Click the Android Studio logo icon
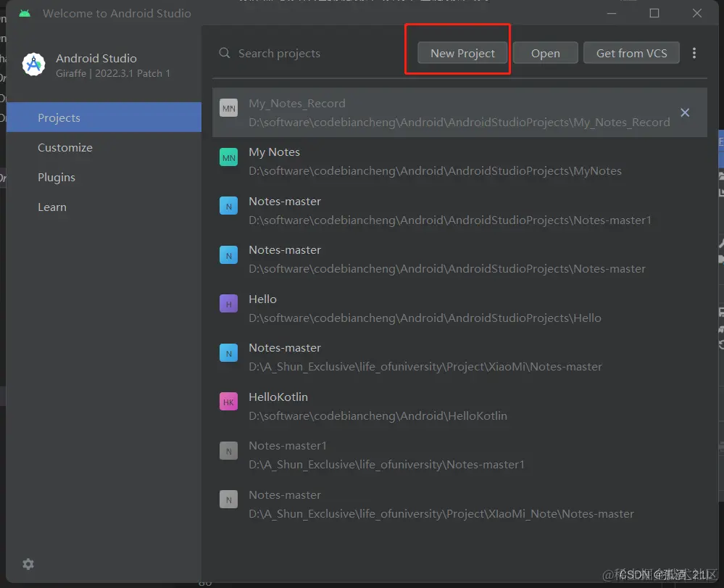724x588 pixels. pos(34,65)
